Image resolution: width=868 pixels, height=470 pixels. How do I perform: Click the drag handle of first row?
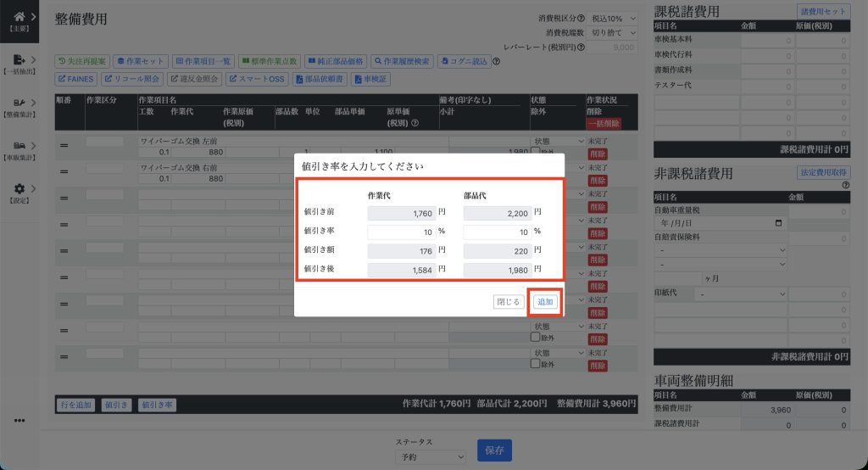coord(64,146)
